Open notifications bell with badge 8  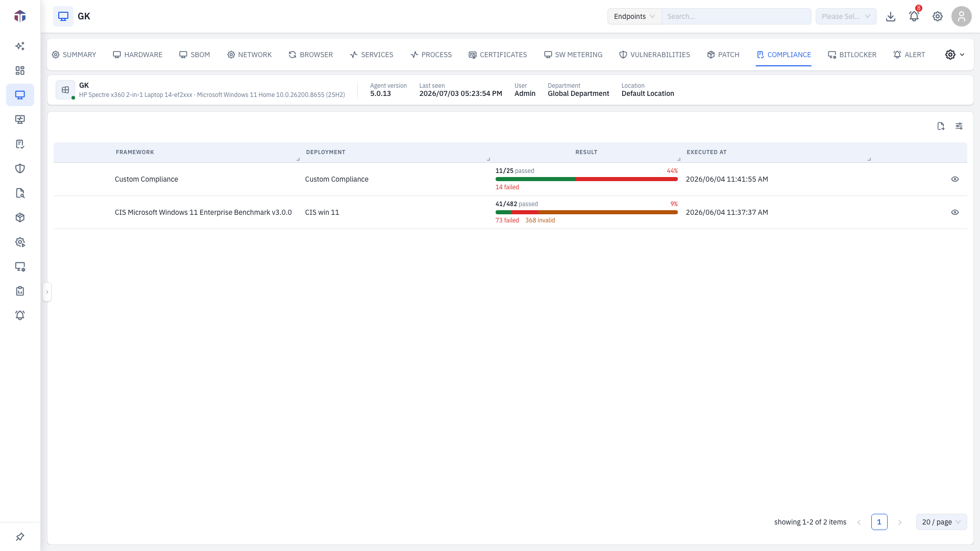click(914, 16)
